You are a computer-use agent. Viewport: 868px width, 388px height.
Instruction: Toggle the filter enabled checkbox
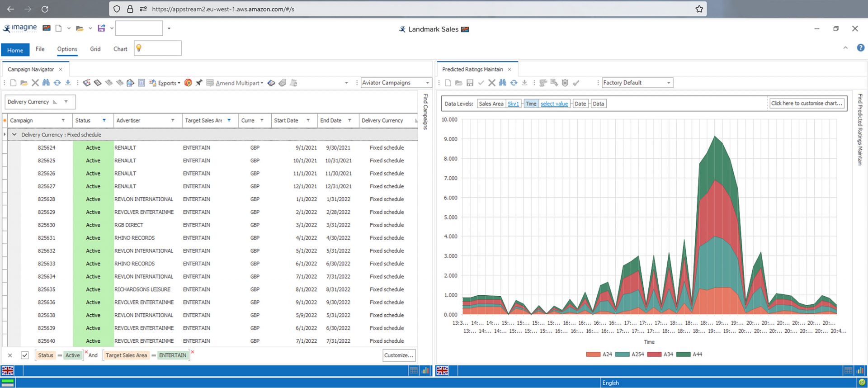pyautogui.click(x=25, y=355)
